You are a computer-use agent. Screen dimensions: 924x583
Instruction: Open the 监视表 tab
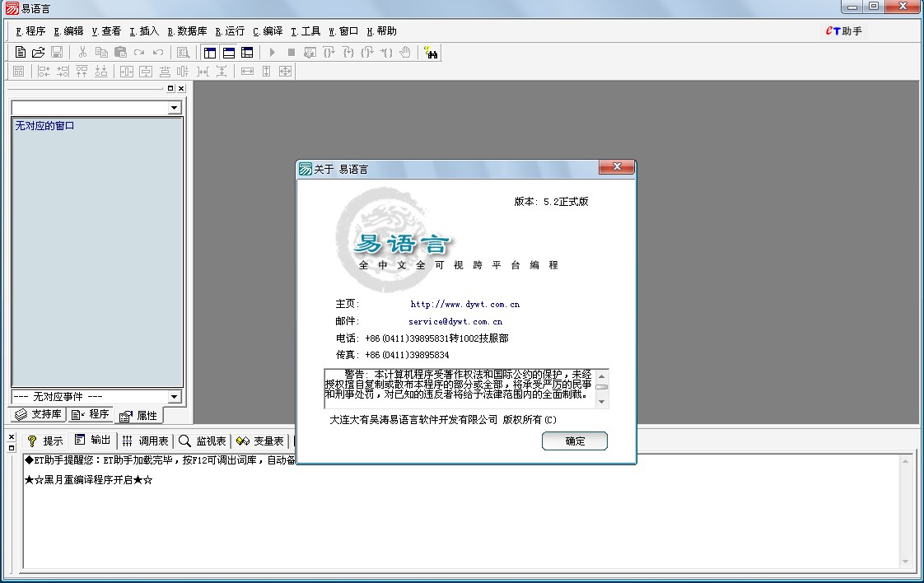(x=202, y=441)
